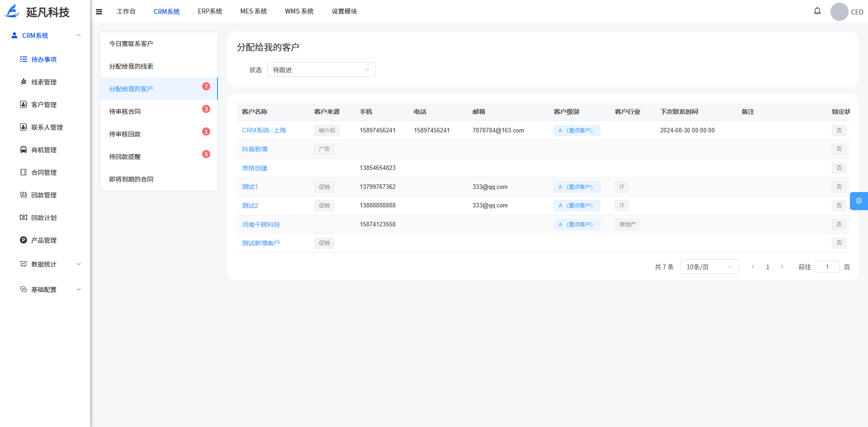Select the 线索管理 module icon
Viewport: 868px width, 427px height.
click(24, 82)
